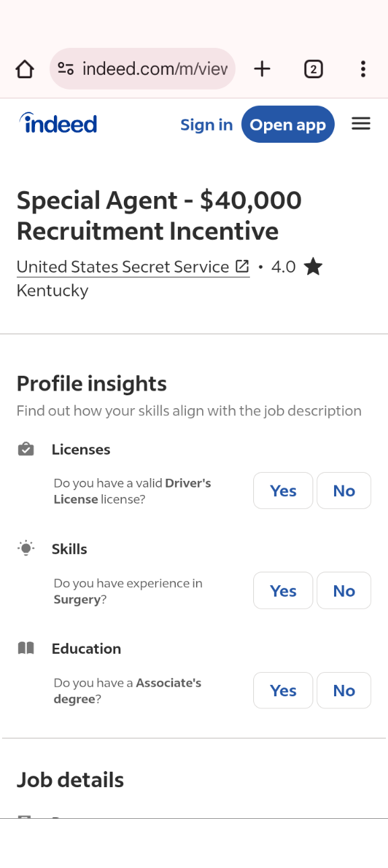Tap the Job details heading
The width and height of the screenshot is (388, 868).
click(70, 780)
